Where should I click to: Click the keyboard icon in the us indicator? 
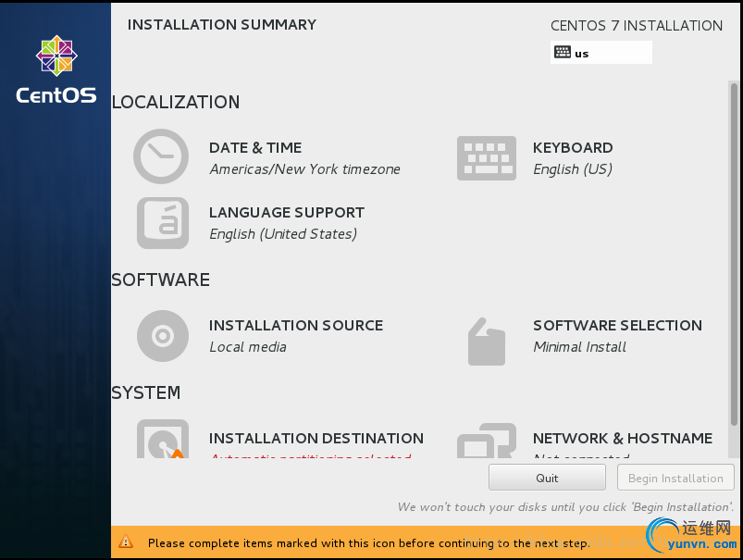[x=563, y=52]
